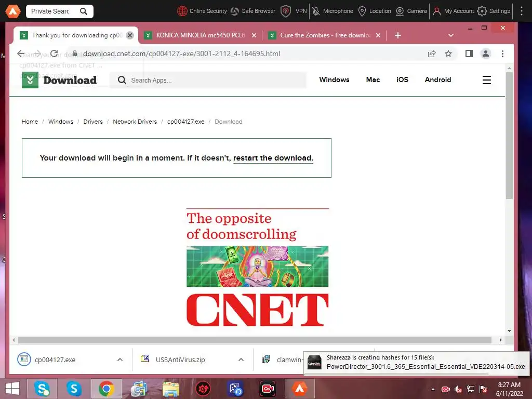Go to Windows breadcrumb link
The width and height of the screenshot is (532, 399).
pos(61,122)
